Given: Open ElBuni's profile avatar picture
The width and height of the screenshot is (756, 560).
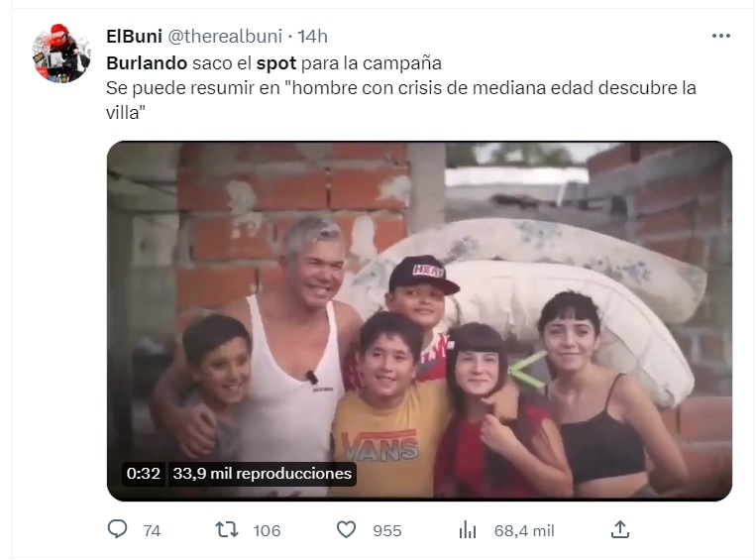Looking at the screenshot, I should (61, 54).
